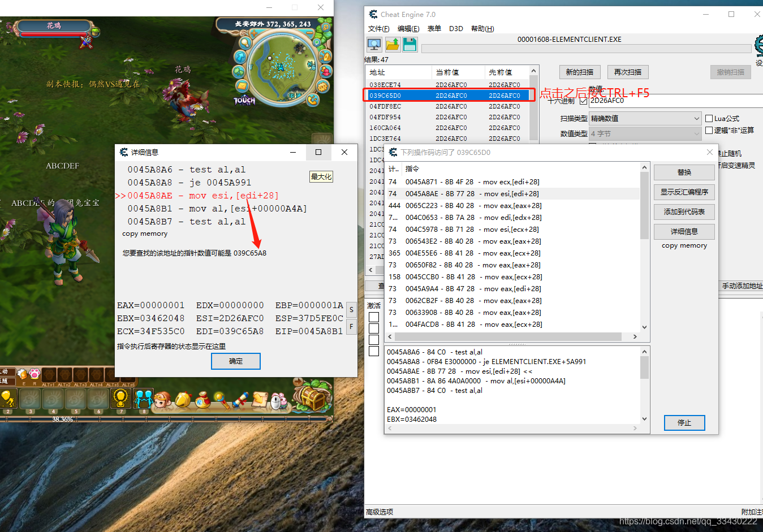
Task: Open the 扫描类型 dropdown showing 精确数值
Action: [x=645, y=118]
